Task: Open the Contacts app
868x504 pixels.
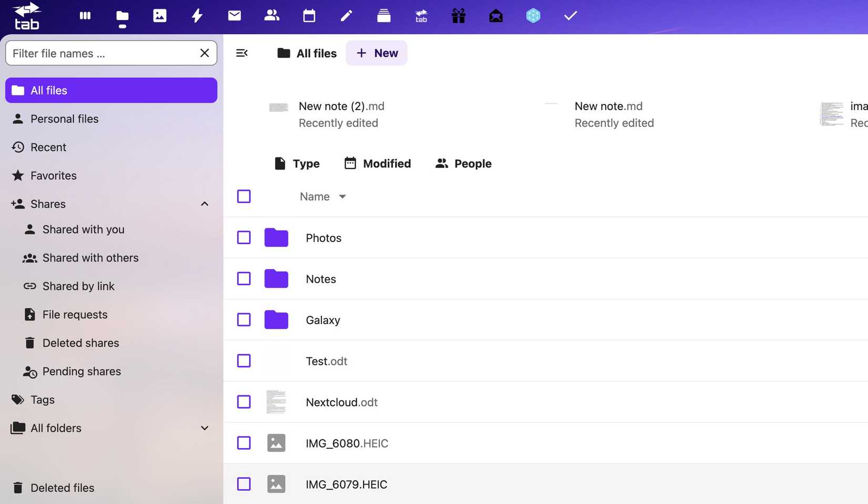Action: (x=271, y=16)
